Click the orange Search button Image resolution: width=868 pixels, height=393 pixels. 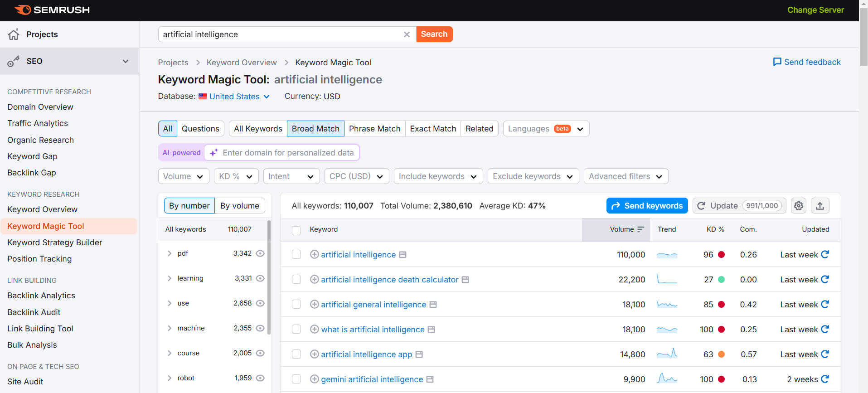coord(434,34)
